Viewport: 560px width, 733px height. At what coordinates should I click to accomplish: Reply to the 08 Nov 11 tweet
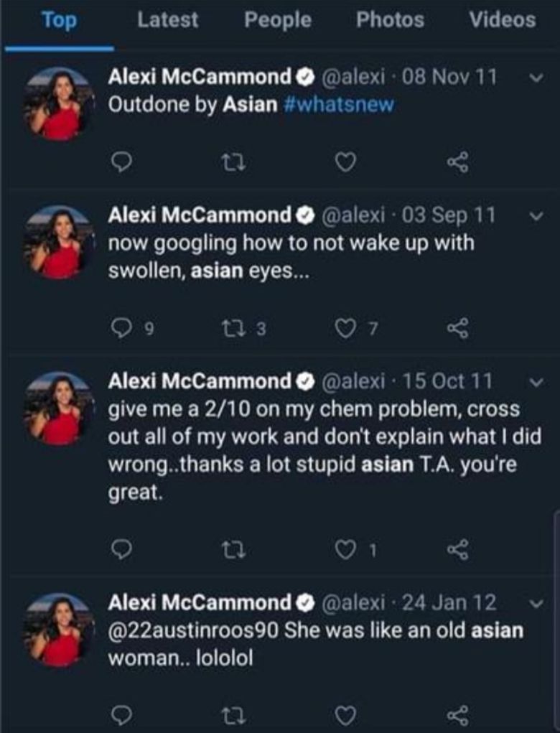(123, 164)
